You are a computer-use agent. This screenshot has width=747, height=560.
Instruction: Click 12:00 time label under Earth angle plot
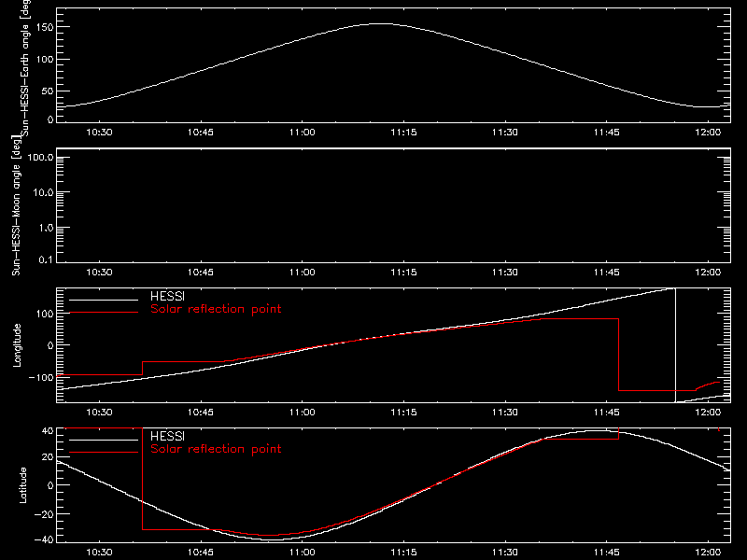[708, 133]
